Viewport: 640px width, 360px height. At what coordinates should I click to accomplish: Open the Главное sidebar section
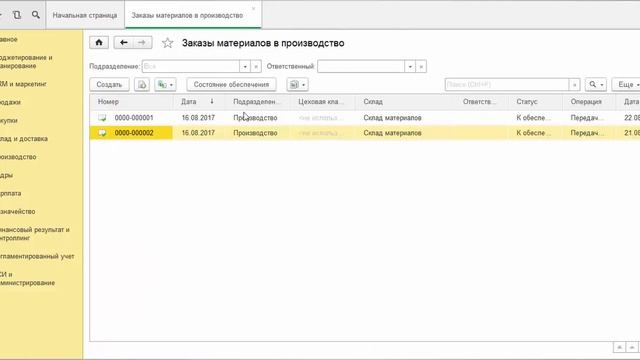[9, 40]
